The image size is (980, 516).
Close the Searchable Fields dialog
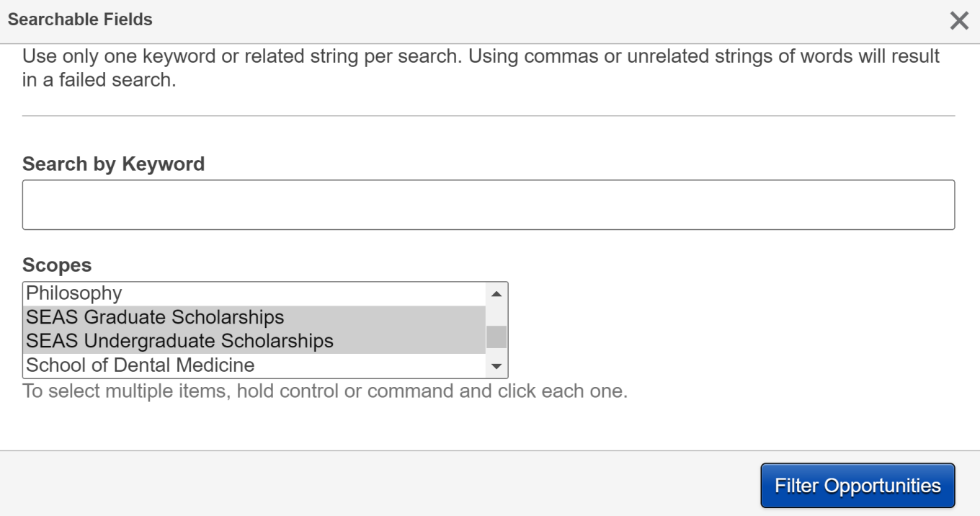pos(959,20)
